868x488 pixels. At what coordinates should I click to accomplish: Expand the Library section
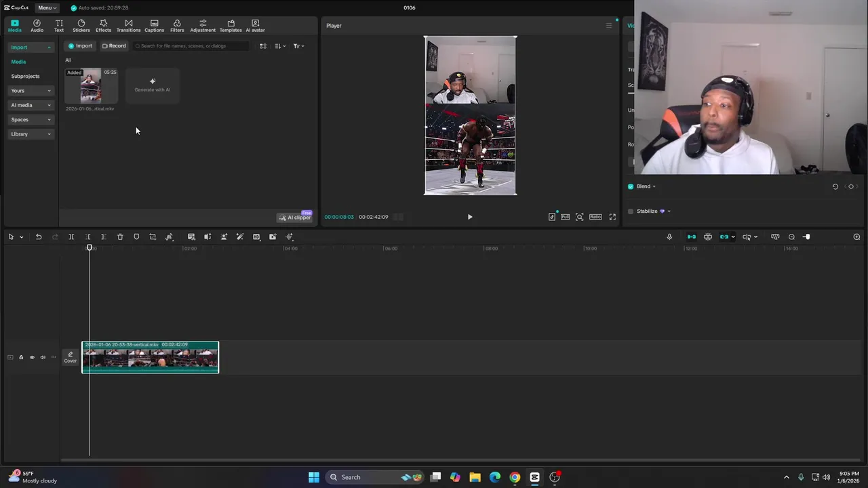pos(31,134)
